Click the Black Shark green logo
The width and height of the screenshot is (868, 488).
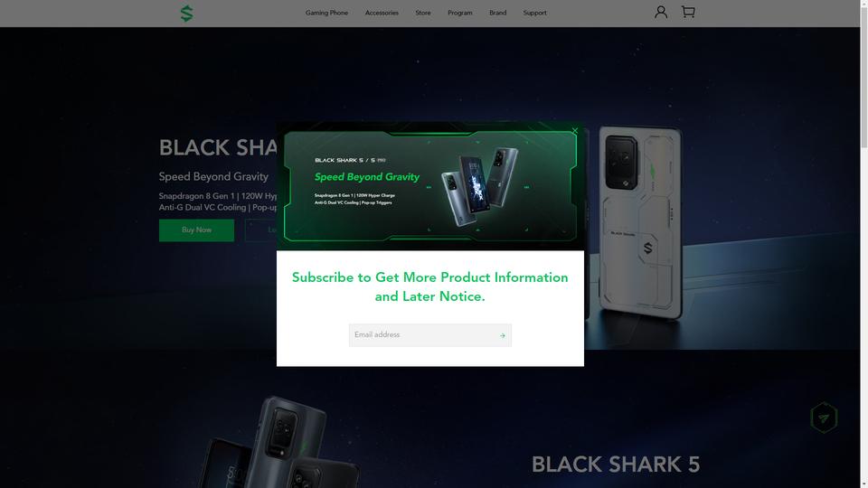(x=186, y=14)
